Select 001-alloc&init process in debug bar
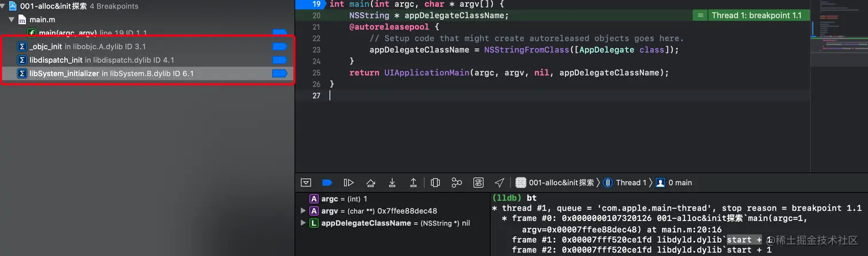 555,183
